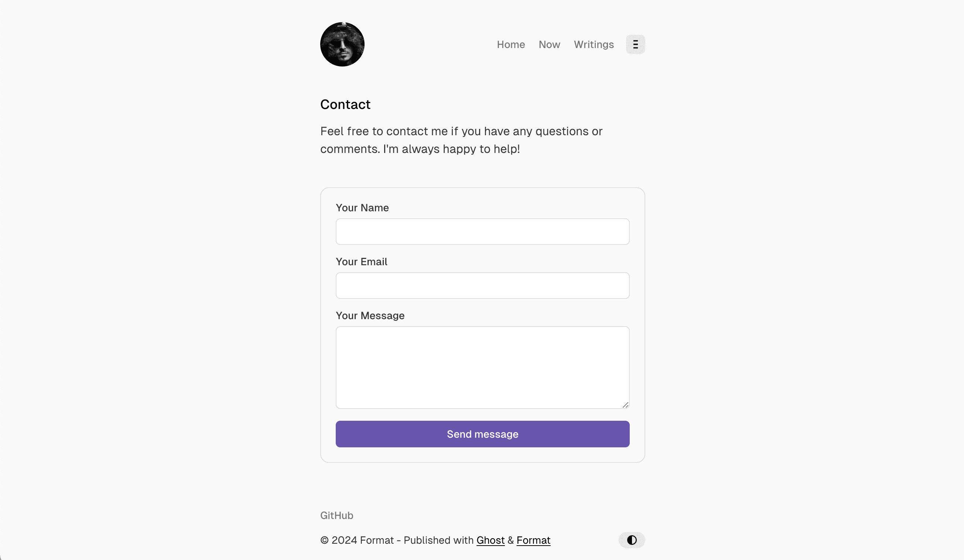The height and width of the screenshot is (560, 964).
Task: Go to the Home page
Action: [511, 44]
